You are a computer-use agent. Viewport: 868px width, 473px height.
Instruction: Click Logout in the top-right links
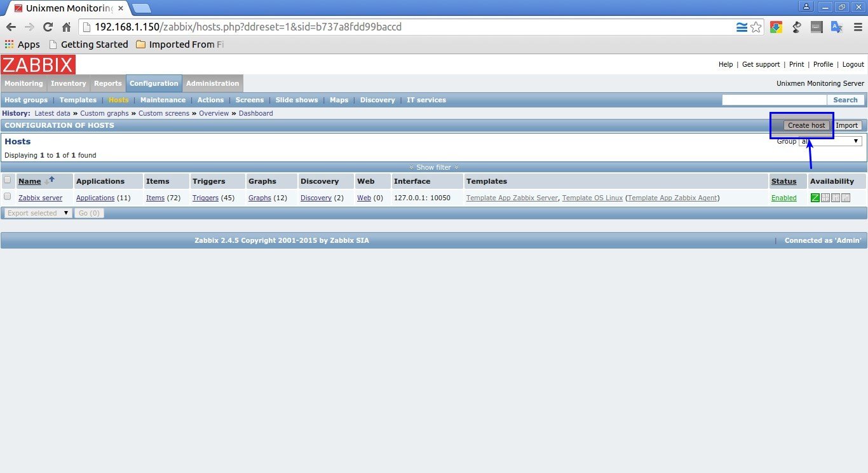853,64
